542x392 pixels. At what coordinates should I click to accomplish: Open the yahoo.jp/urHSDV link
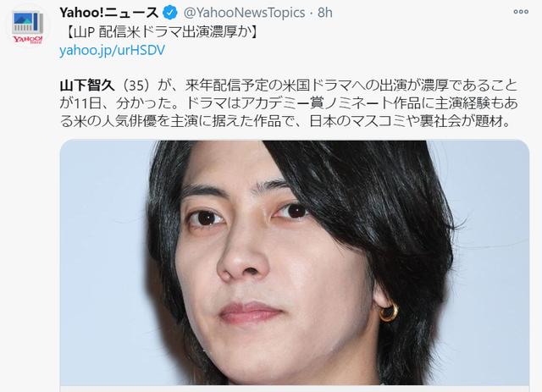point(112,50)
